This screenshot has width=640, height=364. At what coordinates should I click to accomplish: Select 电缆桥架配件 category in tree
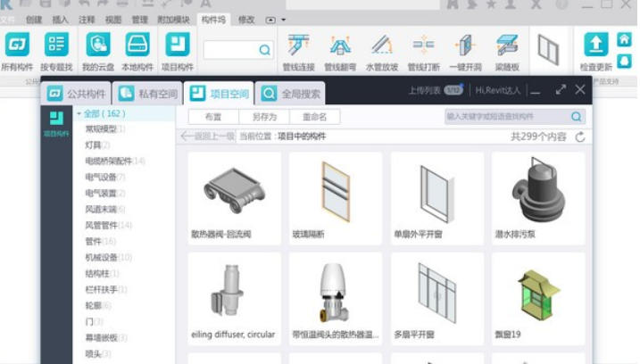point(114,161)
